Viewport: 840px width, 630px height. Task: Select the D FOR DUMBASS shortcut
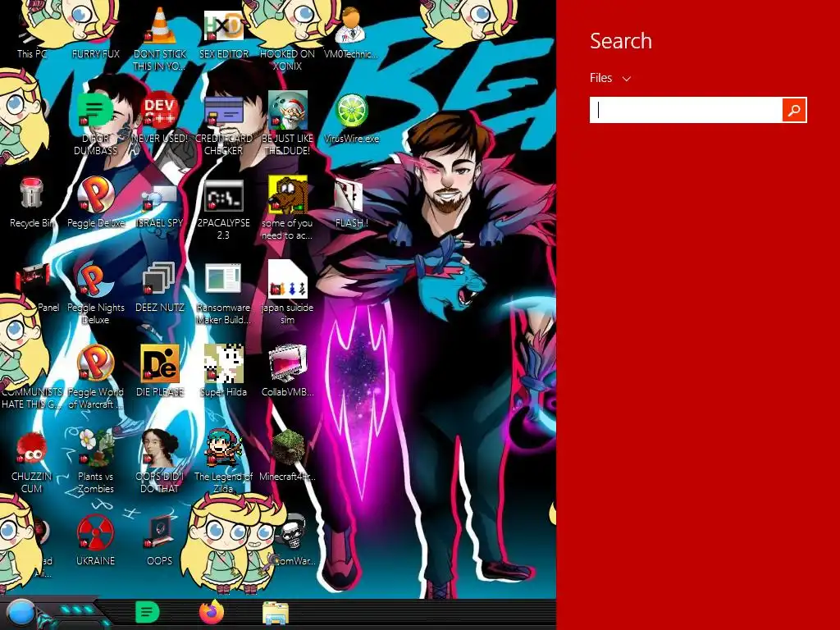click(x=95, y=123)
